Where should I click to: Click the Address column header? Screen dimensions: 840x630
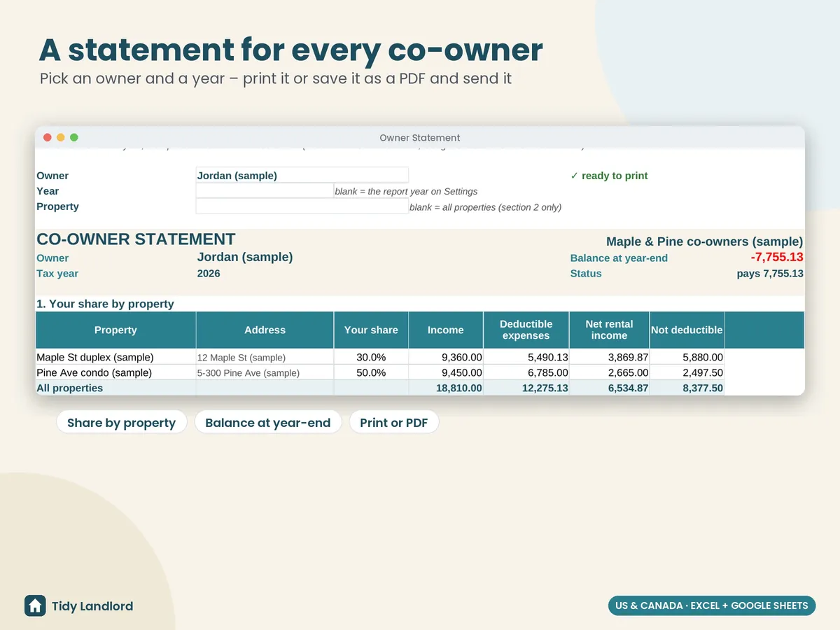point(265,330)
